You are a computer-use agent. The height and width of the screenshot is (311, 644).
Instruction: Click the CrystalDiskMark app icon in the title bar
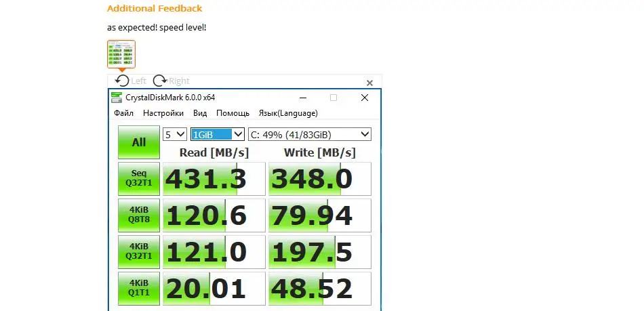coord(117,98)
